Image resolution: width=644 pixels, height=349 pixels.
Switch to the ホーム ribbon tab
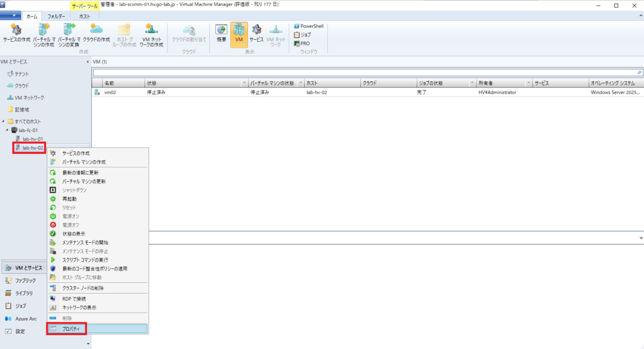32,17
